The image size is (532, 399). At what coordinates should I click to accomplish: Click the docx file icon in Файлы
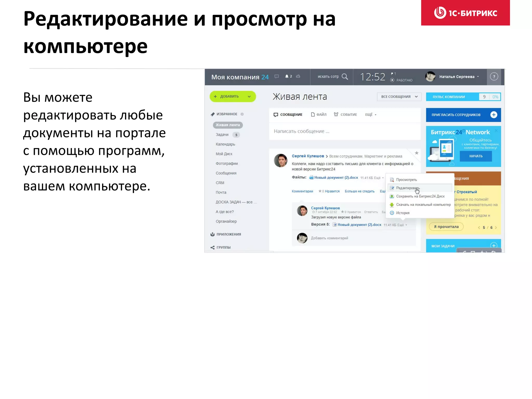click(x=311, y=178)
